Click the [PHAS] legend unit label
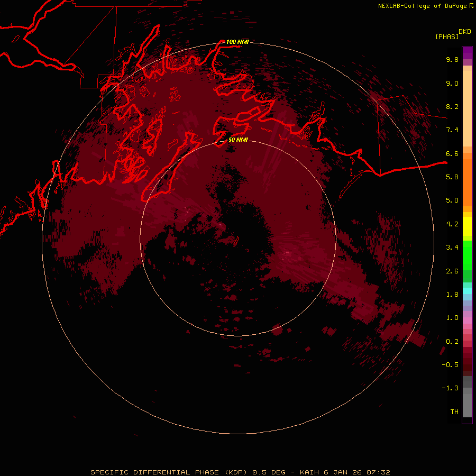The height and width of the screenshot is (476, 476). [x=447, y=36]
